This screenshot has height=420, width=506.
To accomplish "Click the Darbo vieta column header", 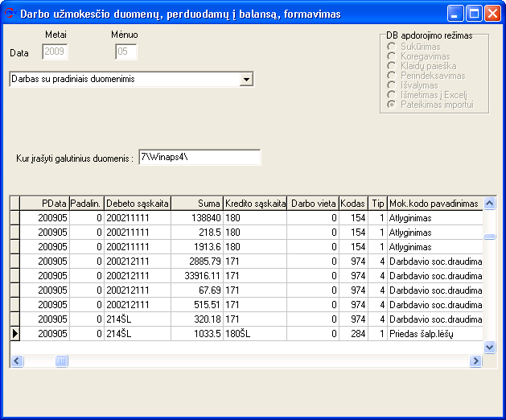I will tap(313, 204).
